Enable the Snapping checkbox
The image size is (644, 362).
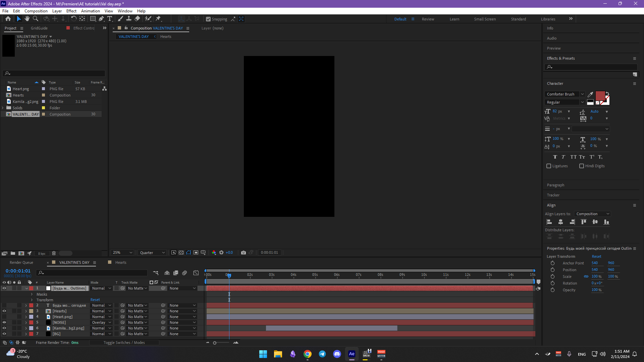coord(208,19)
